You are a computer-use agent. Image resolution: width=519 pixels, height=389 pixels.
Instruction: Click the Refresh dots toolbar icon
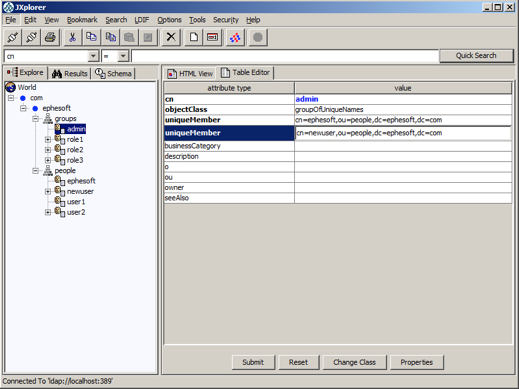click(x=235, y=37)
